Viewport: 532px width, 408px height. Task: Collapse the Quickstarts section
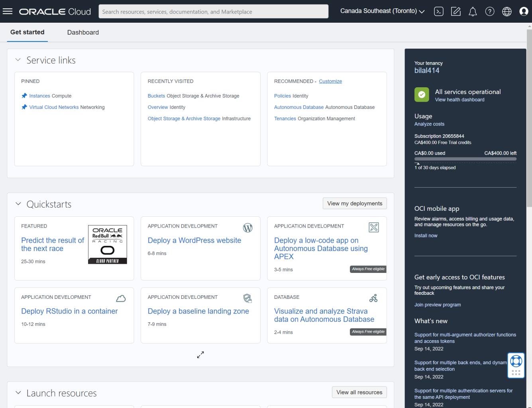(x=18, y=204)
